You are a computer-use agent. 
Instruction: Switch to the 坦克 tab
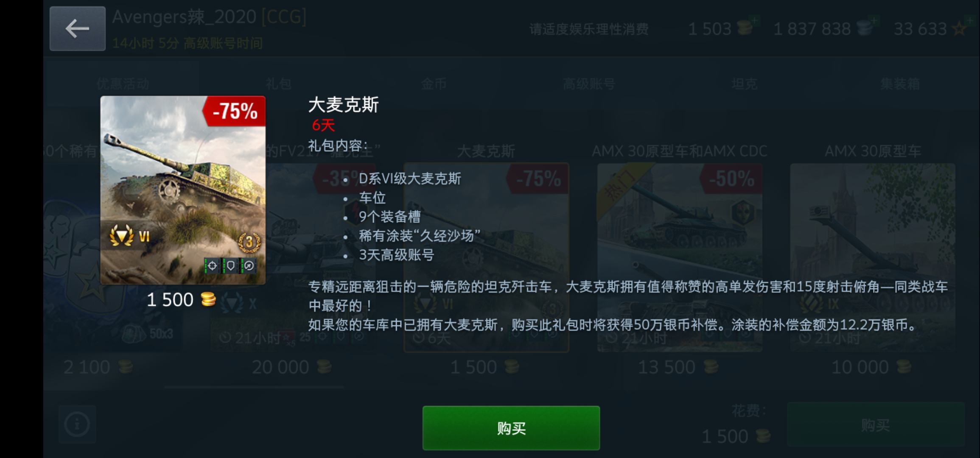pos(745,84)
